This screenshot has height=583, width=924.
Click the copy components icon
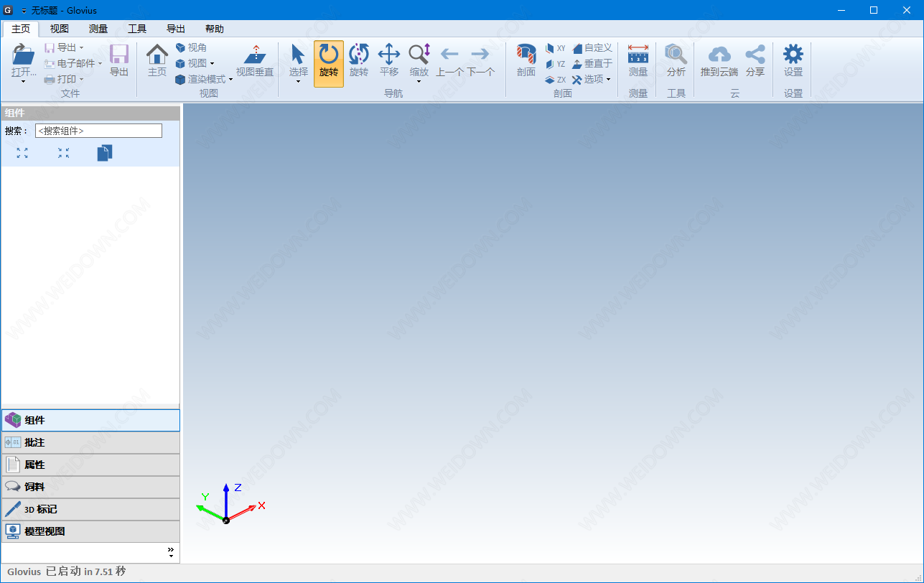click(x=105, y=153)
